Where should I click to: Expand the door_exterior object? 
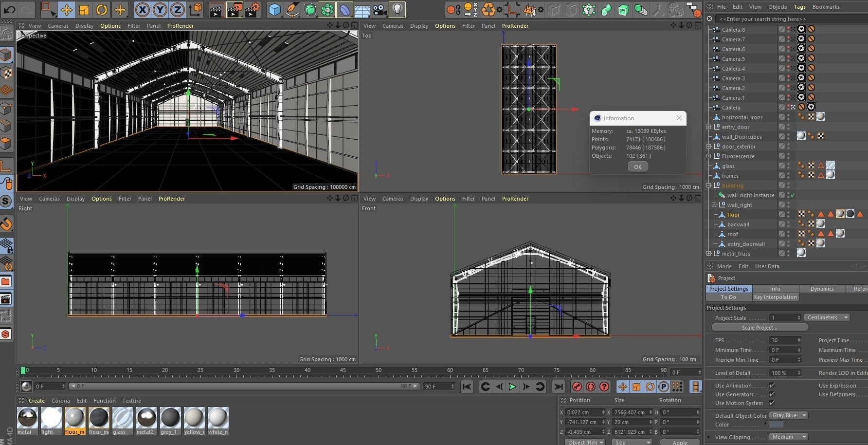709,147
